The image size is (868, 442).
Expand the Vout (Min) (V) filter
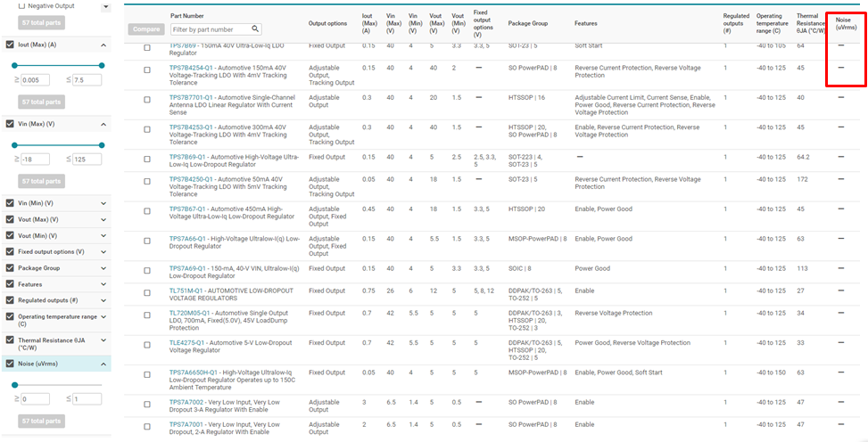tap(103, 235)
